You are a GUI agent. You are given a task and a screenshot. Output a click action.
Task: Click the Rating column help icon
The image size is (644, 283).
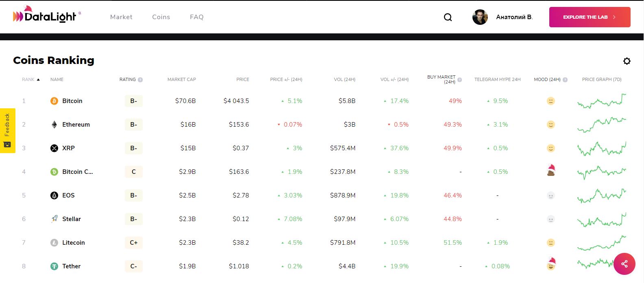click(140, 80)
